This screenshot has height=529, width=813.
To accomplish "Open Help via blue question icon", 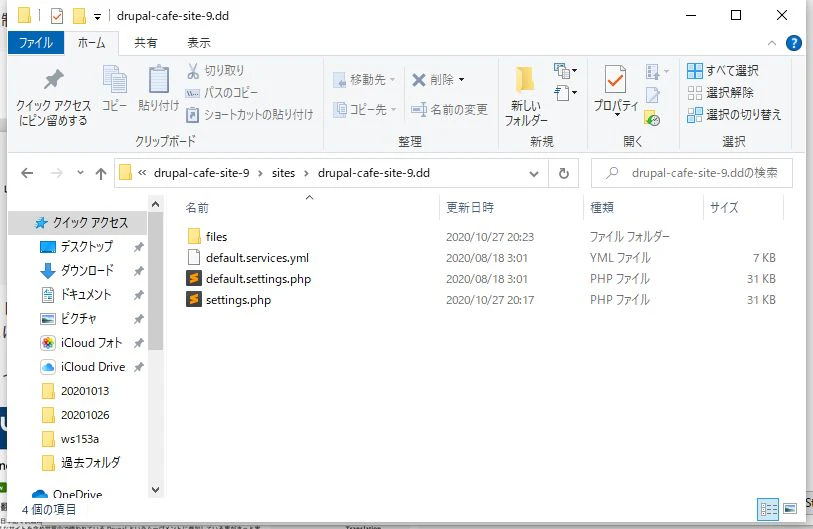I will 793,43.
